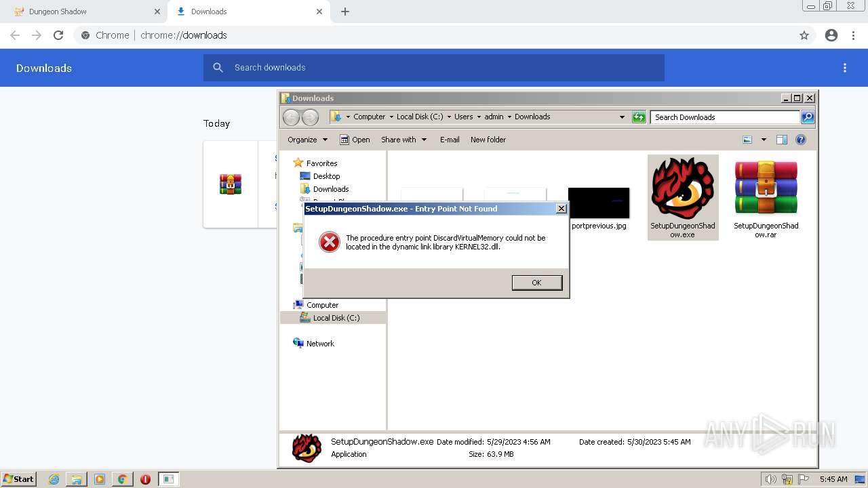Reload the Chrome page
The width and height of the screenshot is (868, 488).
58,35
